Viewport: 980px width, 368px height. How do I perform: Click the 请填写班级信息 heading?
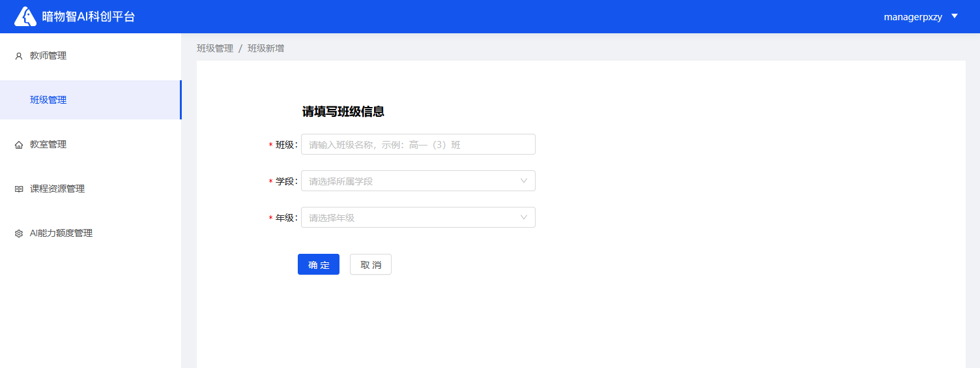tap(343, 112)
